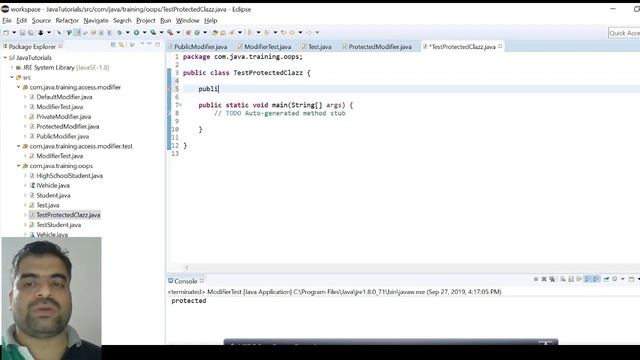Expand the JRE System Library node
Viewport: 640px width, 360px height.
[x=12, y=67]
